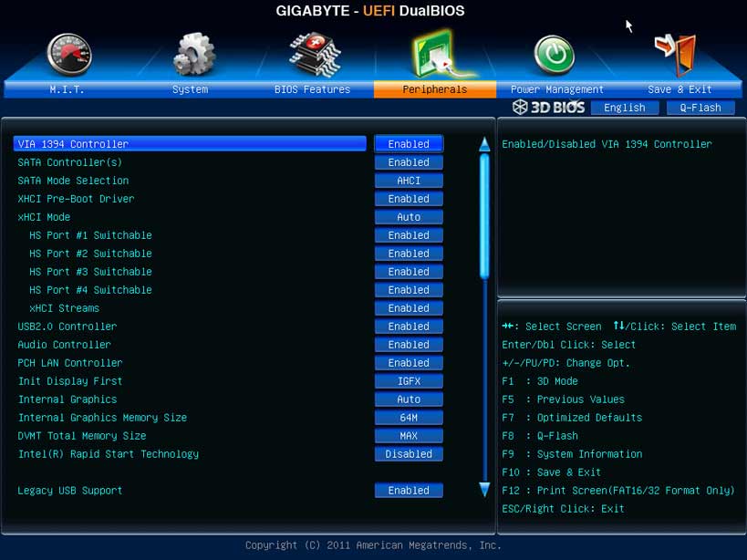747x560 pixels.
Task: Select Intel(R) Rapid Start Technology label
Action: [109, 454]
